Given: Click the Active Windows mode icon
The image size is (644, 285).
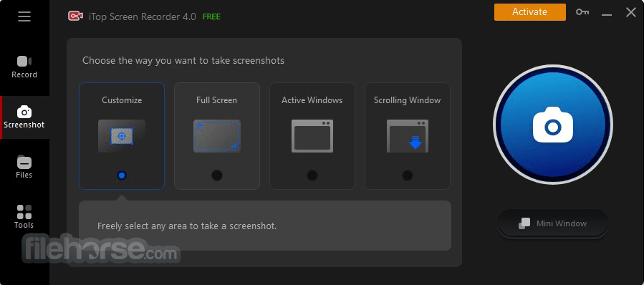Looking at the screenshot, I should pyautogui.click(x=312, y=136).
